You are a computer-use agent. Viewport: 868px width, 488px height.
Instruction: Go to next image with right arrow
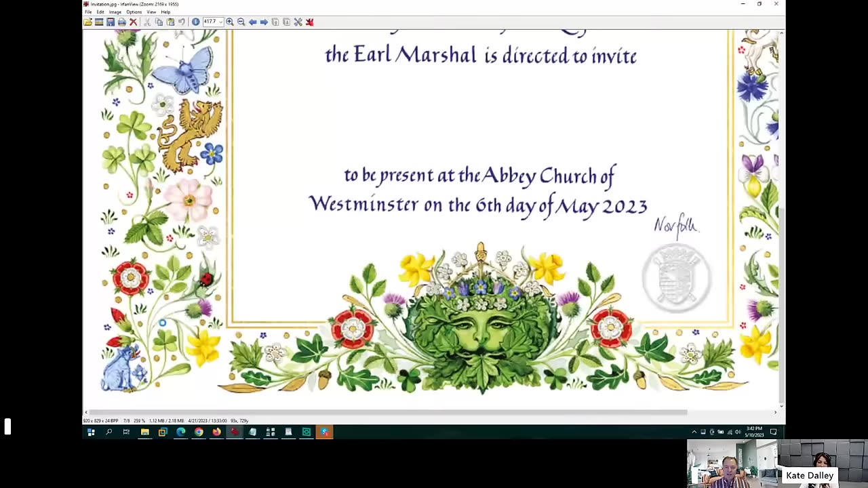click(x=264, y=22)
